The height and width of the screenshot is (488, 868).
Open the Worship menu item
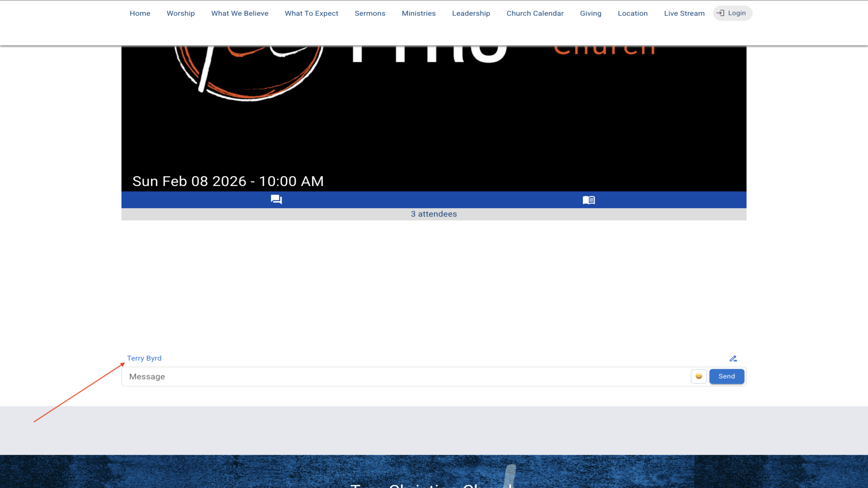(180, 14)
